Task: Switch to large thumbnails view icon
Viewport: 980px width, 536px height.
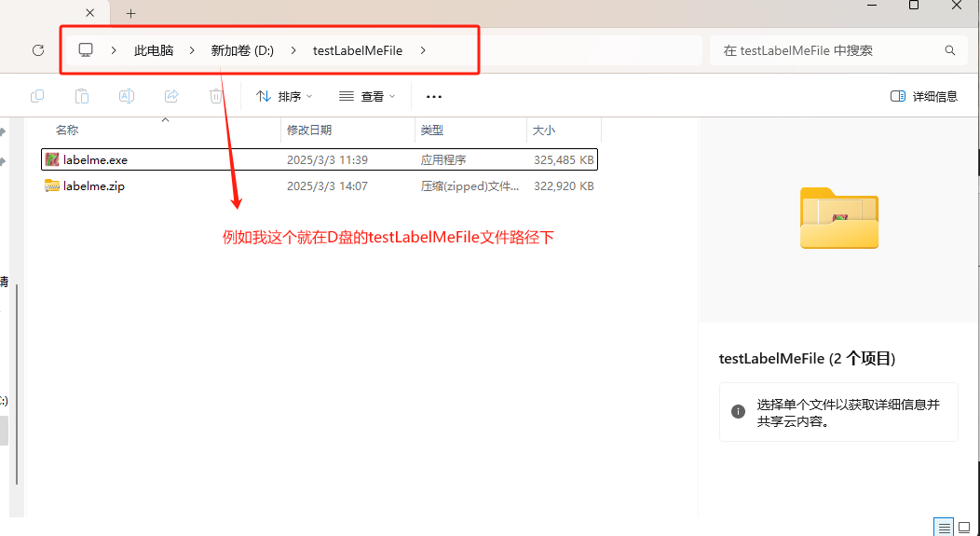Action: [x=964, y=527]
